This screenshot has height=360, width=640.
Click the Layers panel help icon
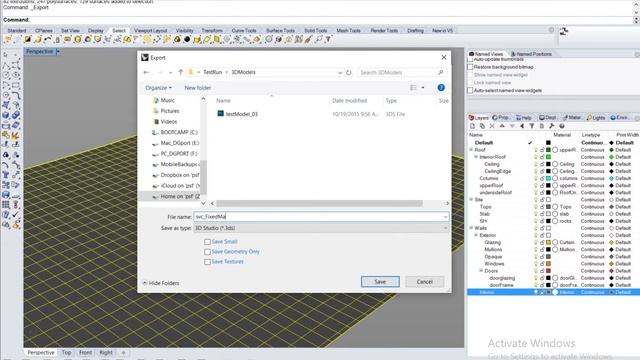point(562,126)
